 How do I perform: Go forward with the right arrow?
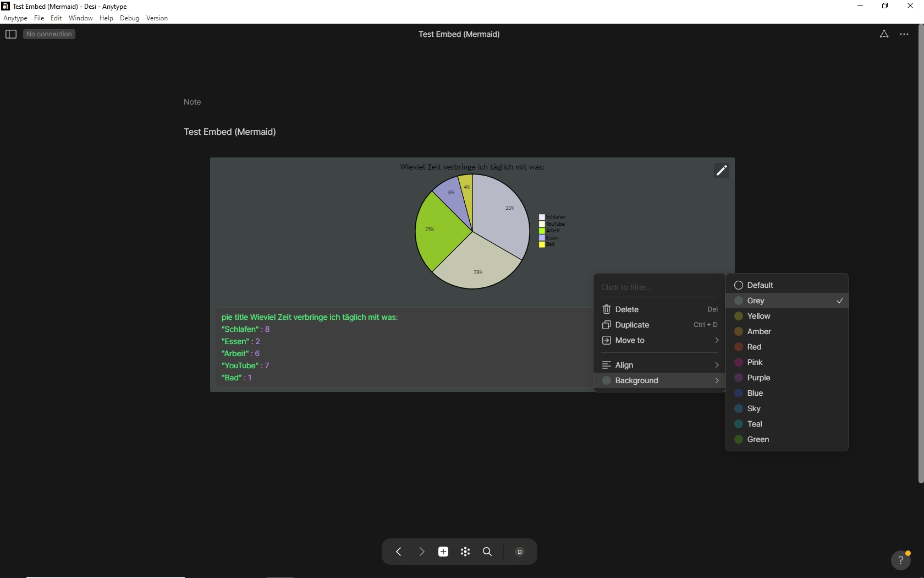[x=421, y=552]
